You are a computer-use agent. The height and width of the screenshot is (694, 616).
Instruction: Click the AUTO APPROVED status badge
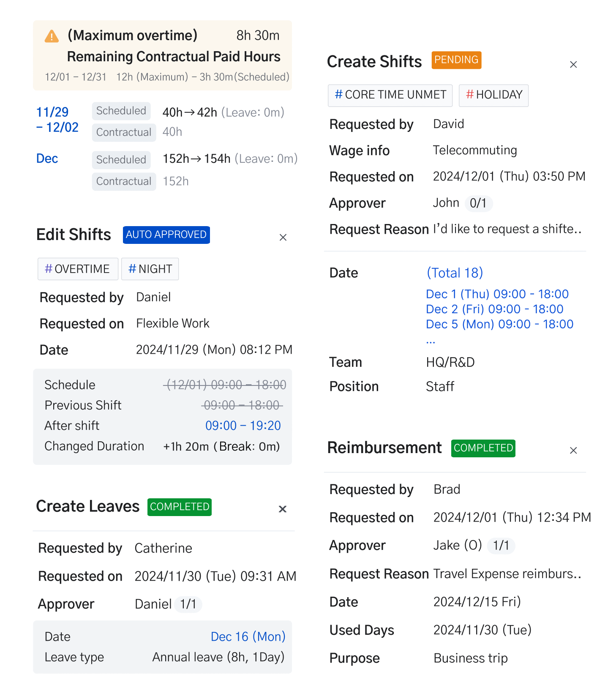[166, 235]
